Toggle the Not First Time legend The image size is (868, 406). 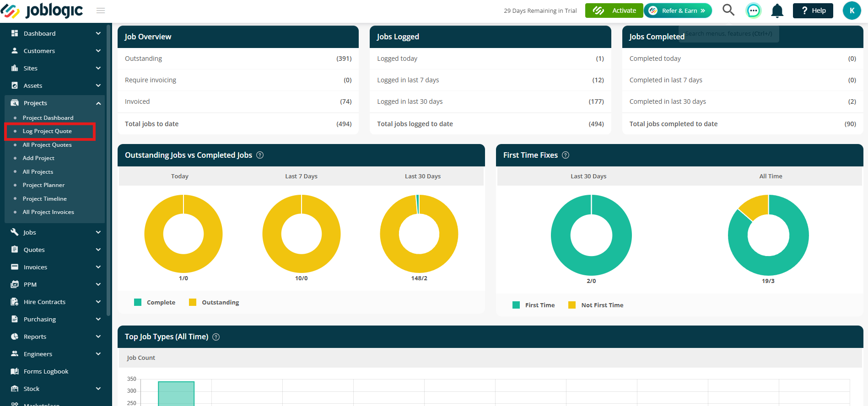pos(596,305)
